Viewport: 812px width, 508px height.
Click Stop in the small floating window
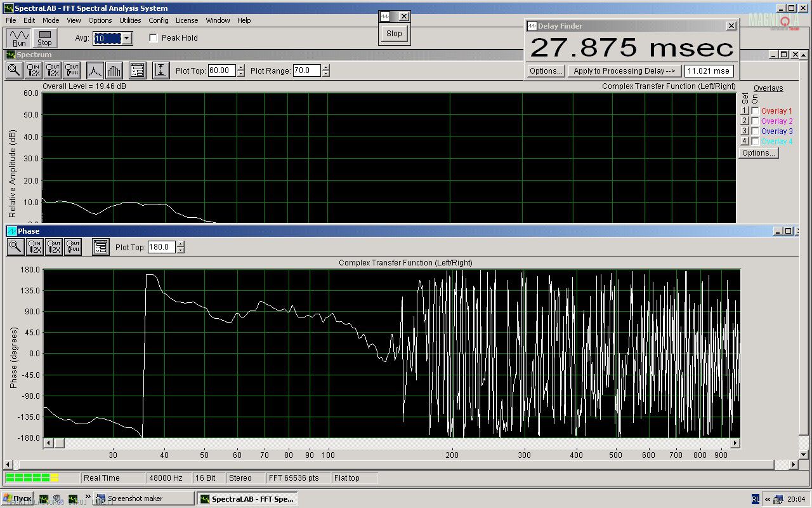point(394,34)
